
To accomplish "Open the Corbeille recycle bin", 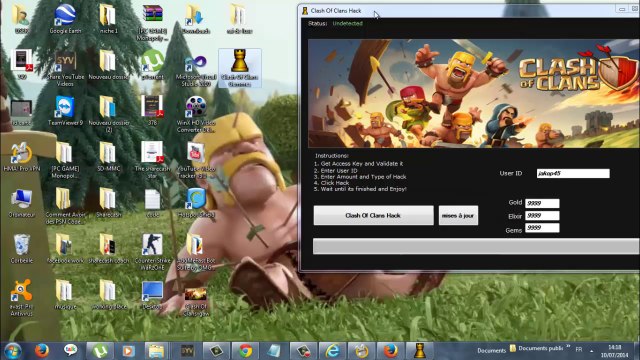I will click(x=21, y=248).
